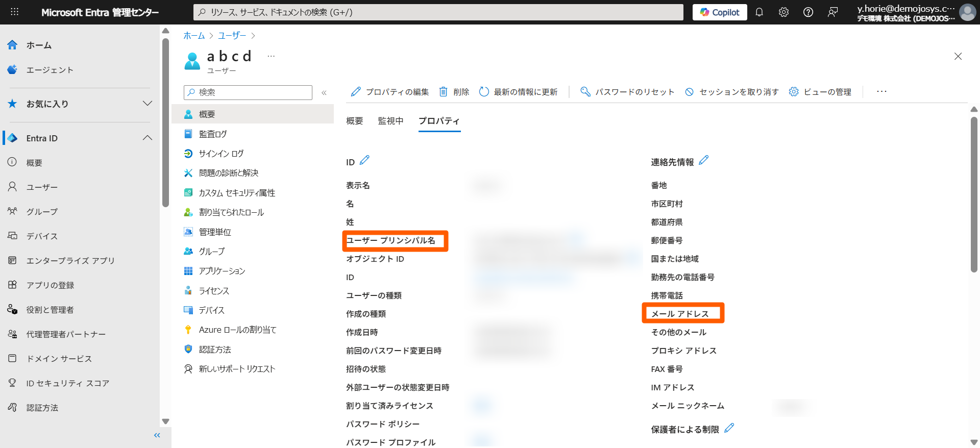Open サインイン ログ in the user menu

point(221,154)
